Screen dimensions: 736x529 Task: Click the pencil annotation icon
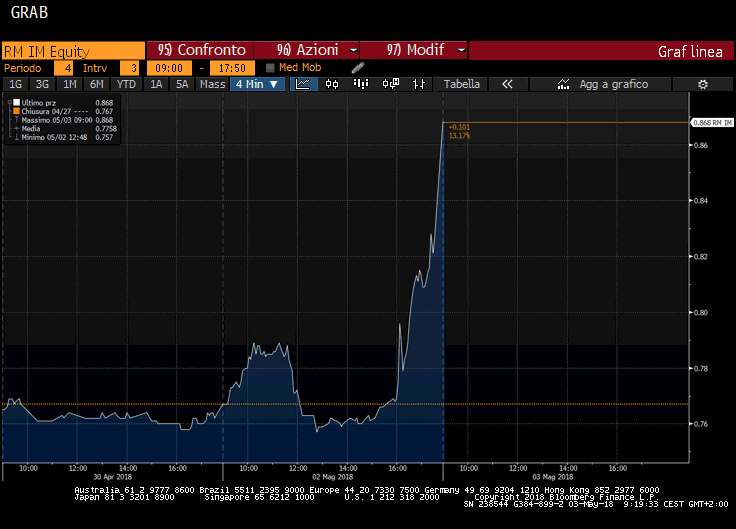[358, 67]
